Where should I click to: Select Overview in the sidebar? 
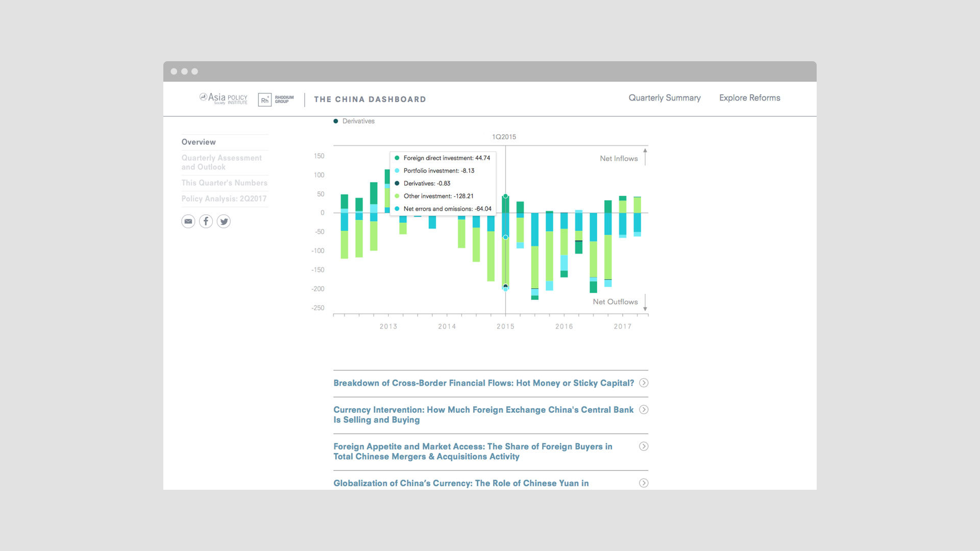[199, 142]
